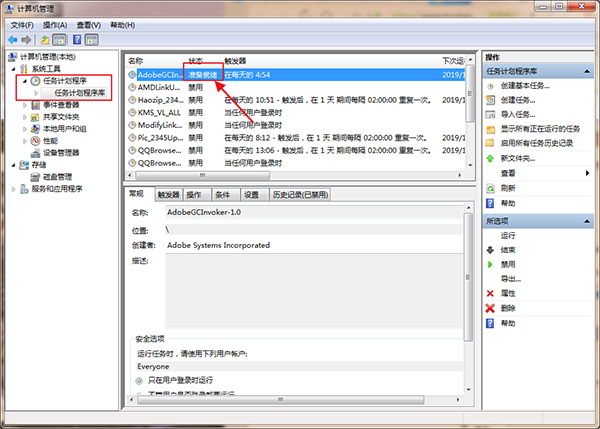
Task: Click the red 删除 delete action
Action: [x=508, y=308]
